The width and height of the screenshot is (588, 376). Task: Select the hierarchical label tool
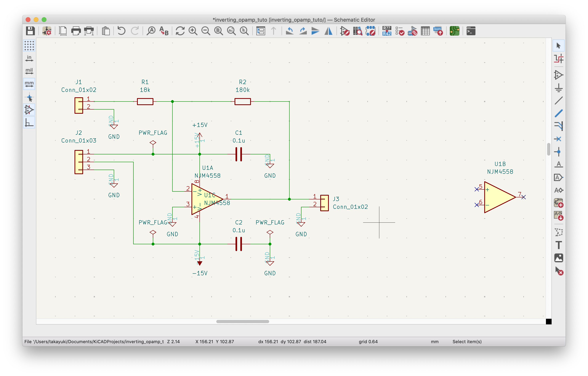(x=558, y=190)
